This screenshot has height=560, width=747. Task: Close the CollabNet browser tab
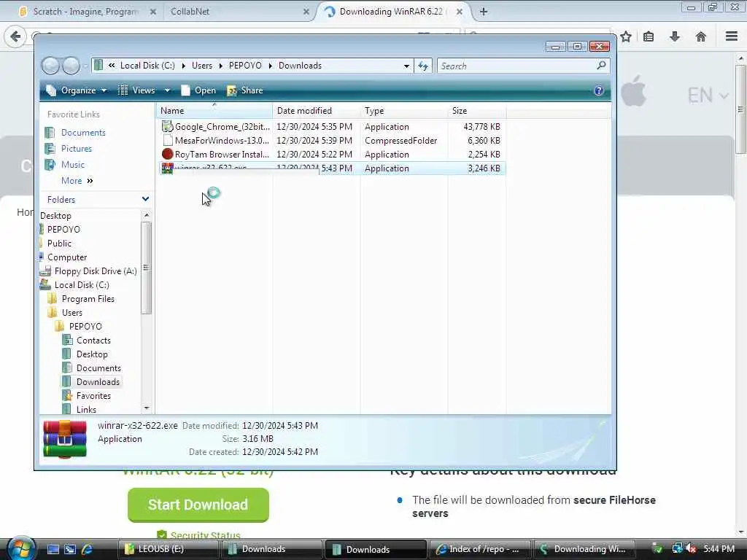306,12
